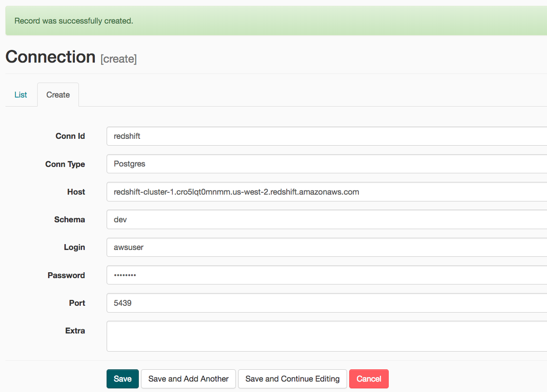Focus the Host field with the redshift cluster address
547x392 pixels.
[x=327, y=192]
